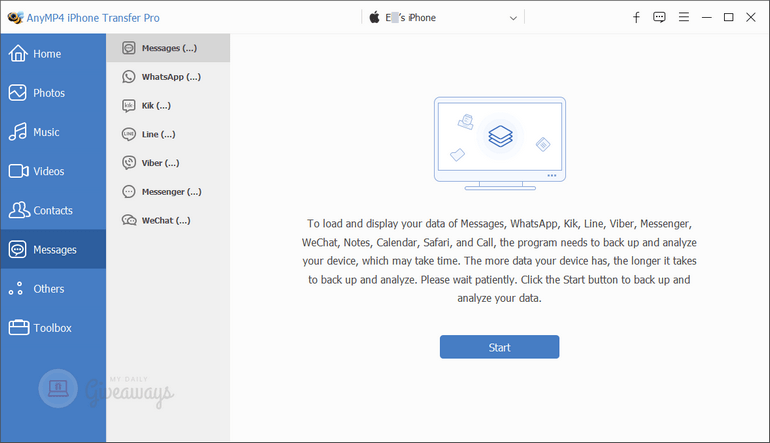Choose "WhatsApp (...)" text entry
Viewport: 770px width, 443px height.
(x=171, y=77)
